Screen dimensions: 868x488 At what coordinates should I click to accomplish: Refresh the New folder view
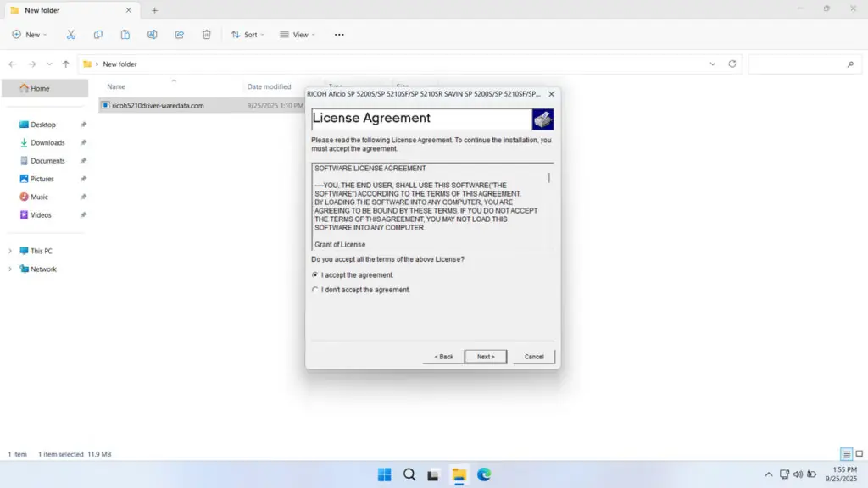click(732, 64)
